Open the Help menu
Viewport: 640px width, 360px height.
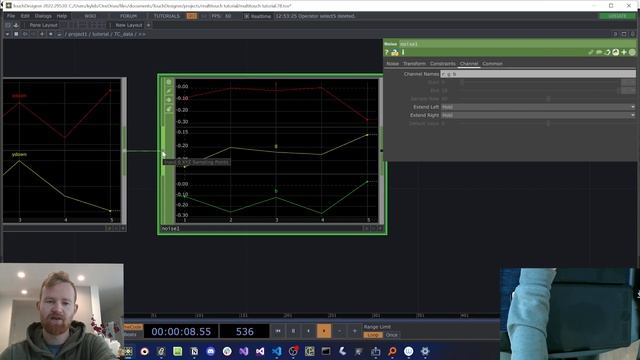coord(62,16)
